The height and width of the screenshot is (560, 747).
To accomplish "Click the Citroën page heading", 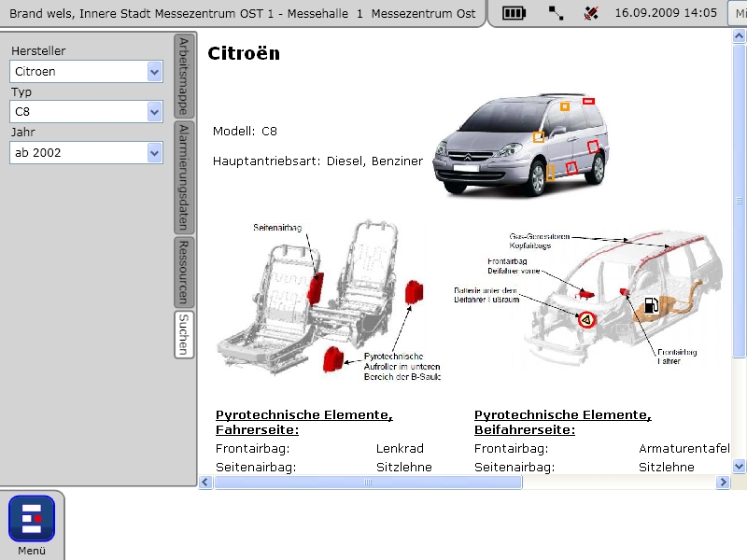I will (x=244, y=53).
